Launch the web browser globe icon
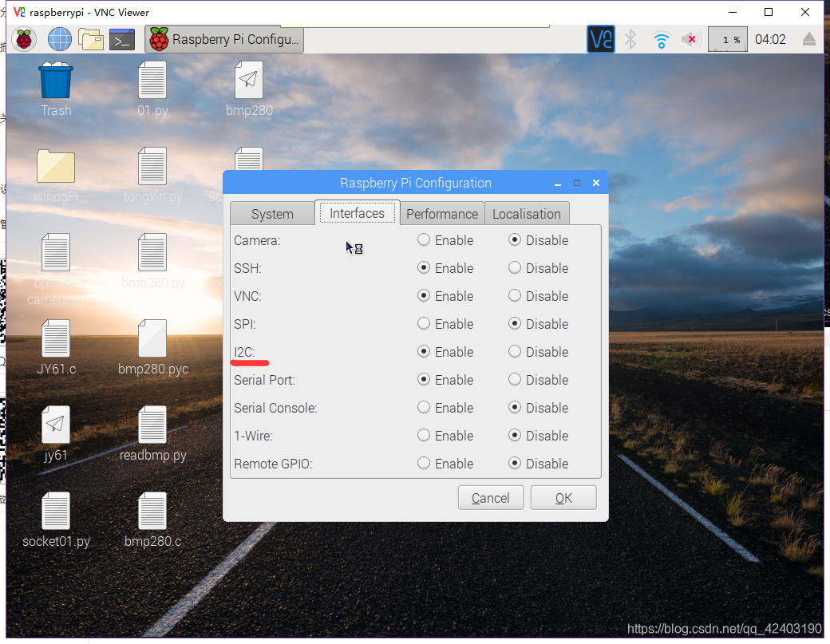Viewport: 830px width, 644px height. pyautogui.click(x=59, y=39)
